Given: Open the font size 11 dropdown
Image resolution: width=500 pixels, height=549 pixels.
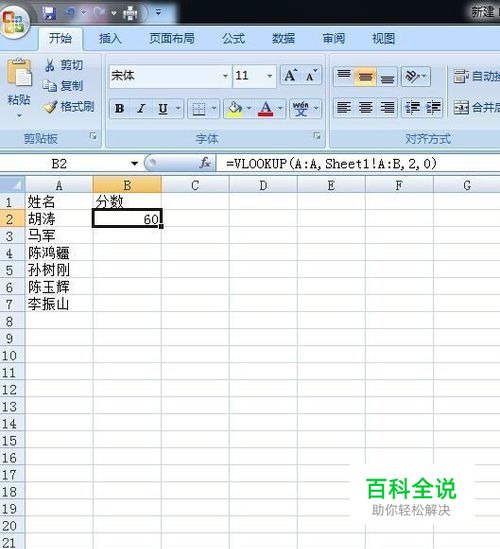Looking at the screenshot, I should [270, 76].
